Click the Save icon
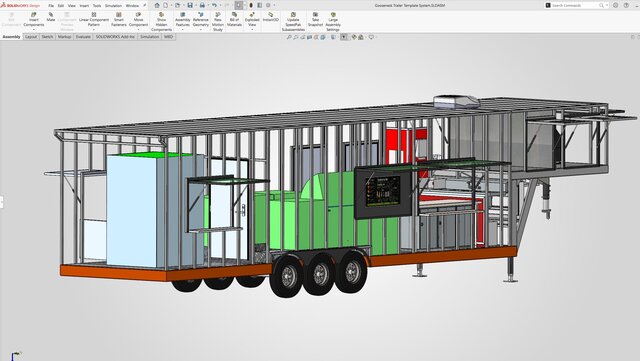This screenshot has height=361, width=640. click(190, 5)
